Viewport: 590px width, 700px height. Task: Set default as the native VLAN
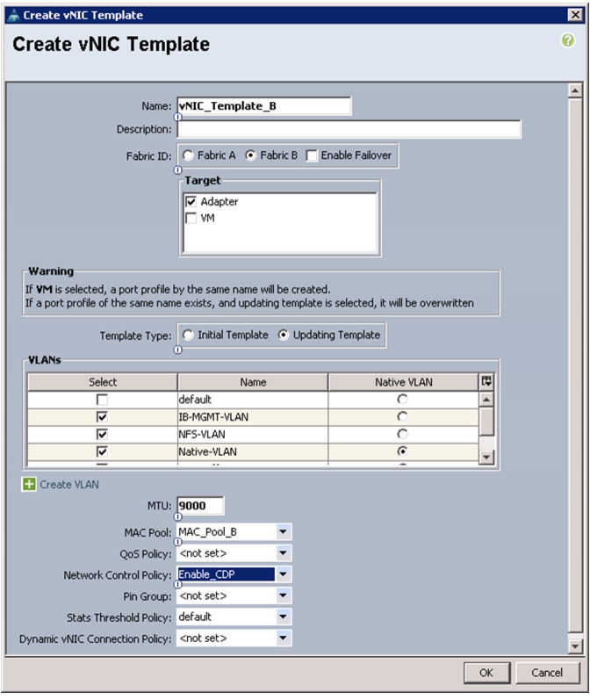403,399
